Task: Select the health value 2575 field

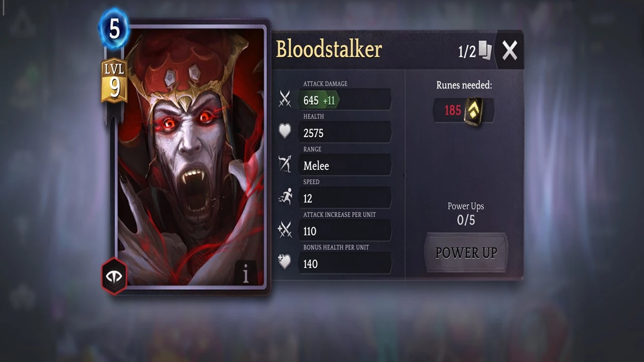Action: [345, 133]
